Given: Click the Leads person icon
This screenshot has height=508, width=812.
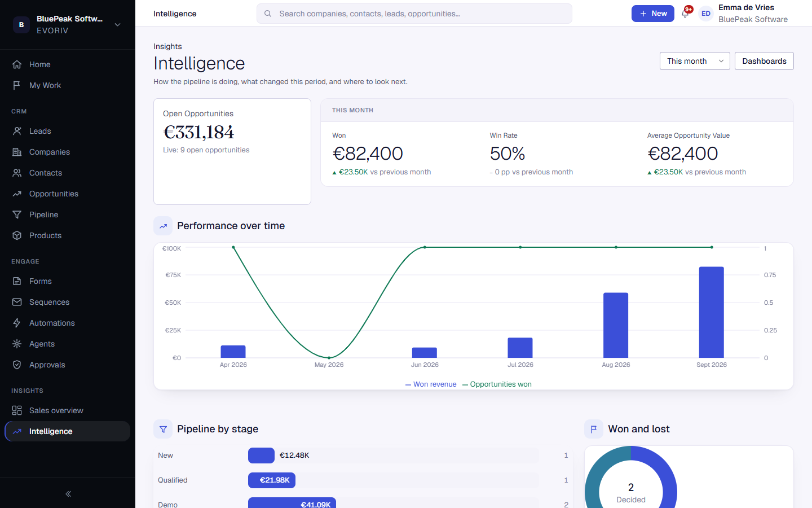Looking at the screenshot, I should click(x=17, y=131).
